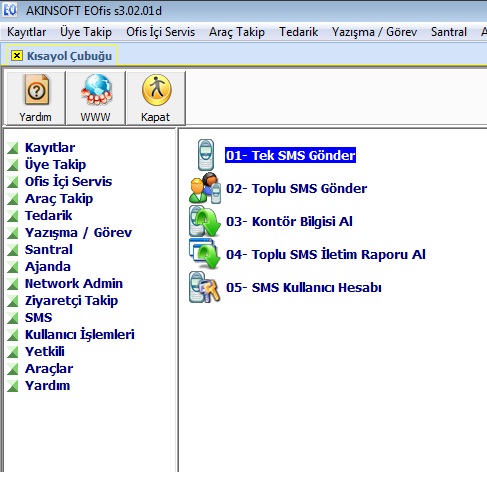487x478 pixels.
Task: Select Network Admin in the left sidebar
Action: tap(74, 284)
